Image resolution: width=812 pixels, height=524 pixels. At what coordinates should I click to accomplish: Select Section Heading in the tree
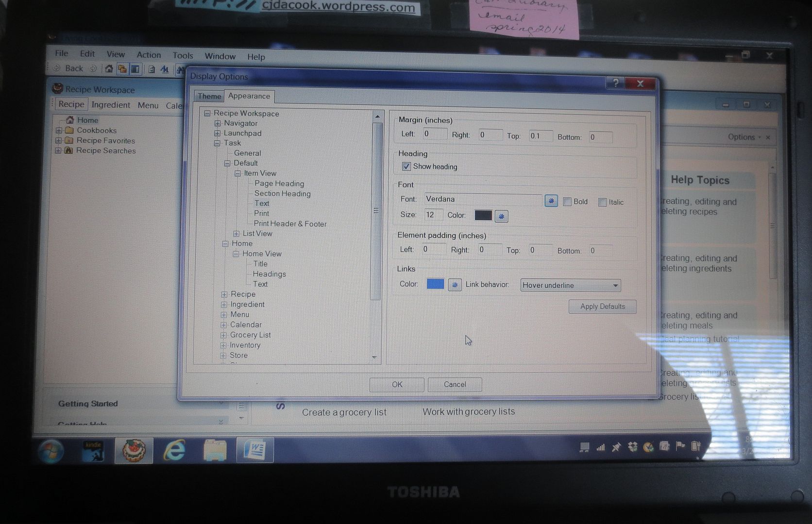282,194
